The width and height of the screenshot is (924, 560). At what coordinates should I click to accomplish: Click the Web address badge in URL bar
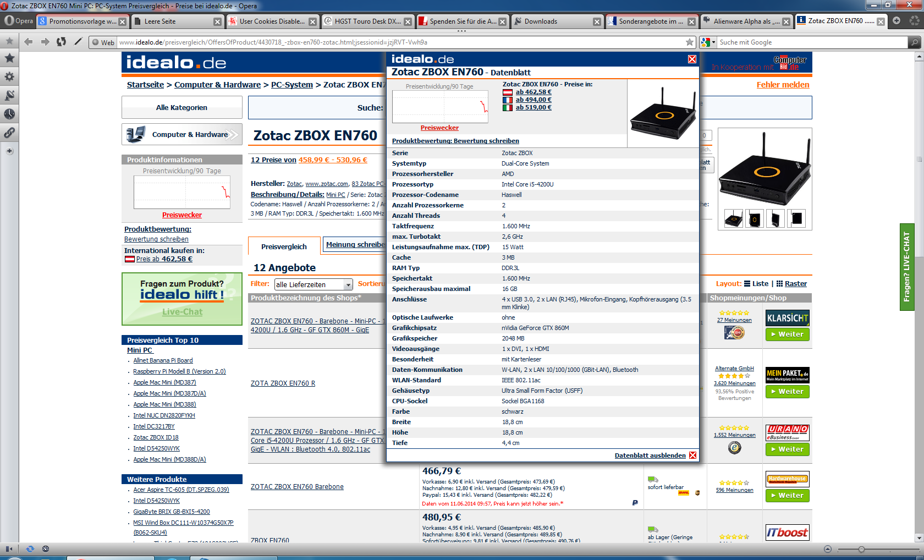[103, 42]
